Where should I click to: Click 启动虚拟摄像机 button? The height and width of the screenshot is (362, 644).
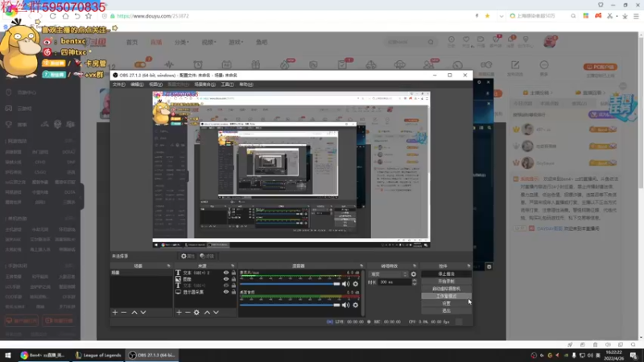(446, 289)
